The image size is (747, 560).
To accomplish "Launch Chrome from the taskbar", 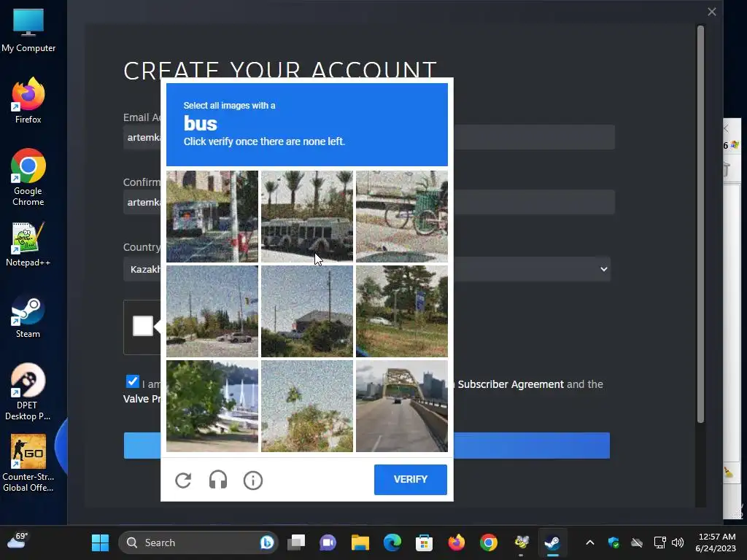I will [x=488, y=542].
